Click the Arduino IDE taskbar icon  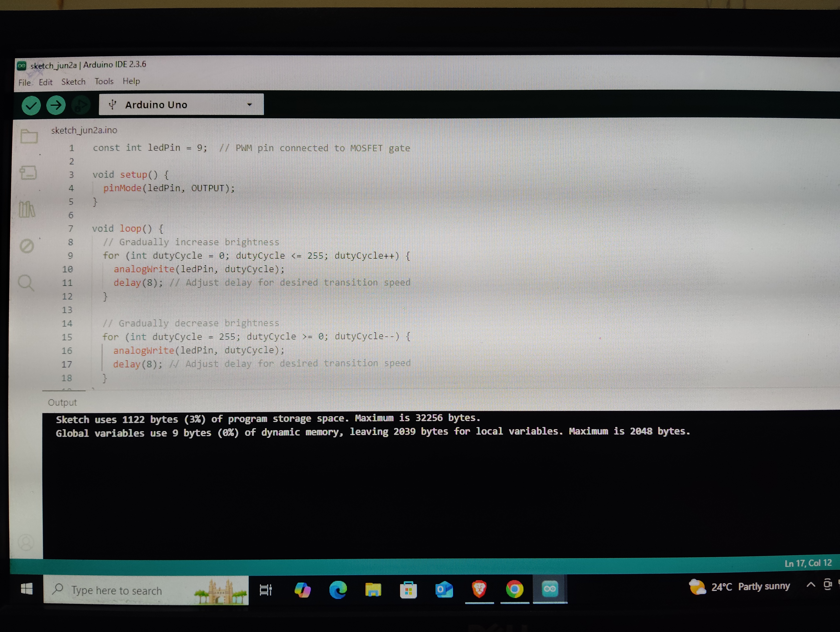point(550,589)
